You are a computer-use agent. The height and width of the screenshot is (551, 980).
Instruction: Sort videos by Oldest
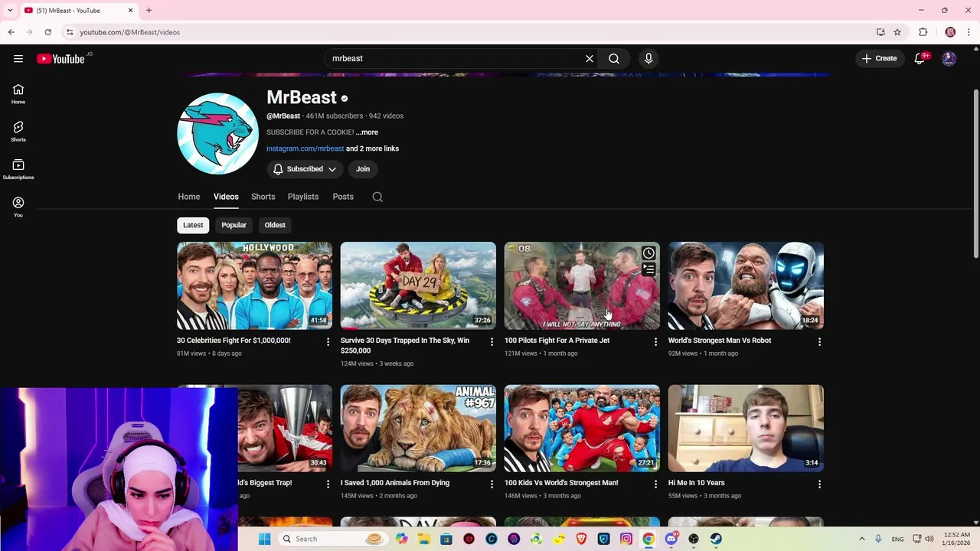[275, 225]
